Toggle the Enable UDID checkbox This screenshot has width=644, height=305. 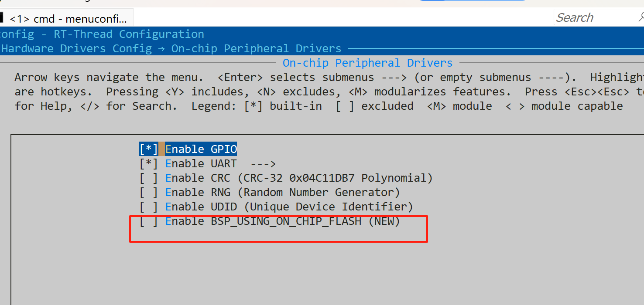point(149,207)
